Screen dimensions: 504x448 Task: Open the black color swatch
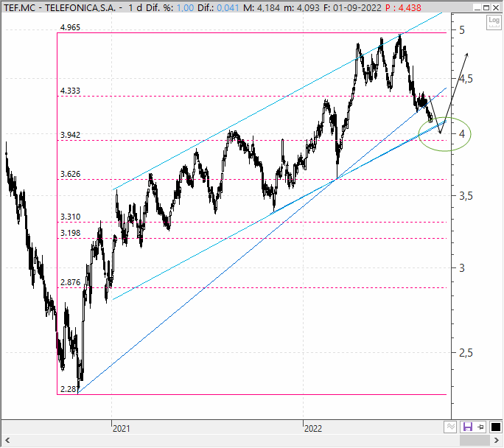pyautogui.click(x=495, y=427)
